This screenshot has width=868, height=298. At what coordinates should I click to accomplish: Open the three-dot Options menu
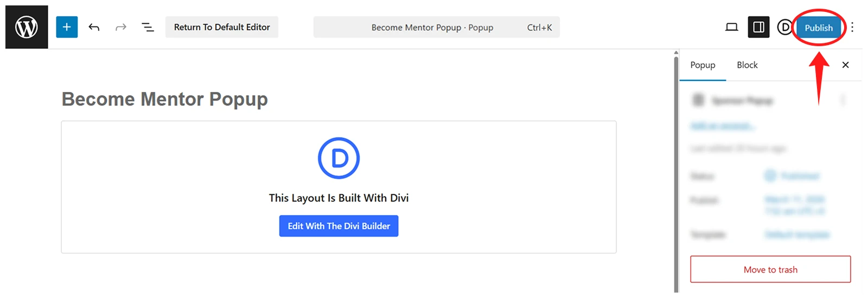click(852, 27)
